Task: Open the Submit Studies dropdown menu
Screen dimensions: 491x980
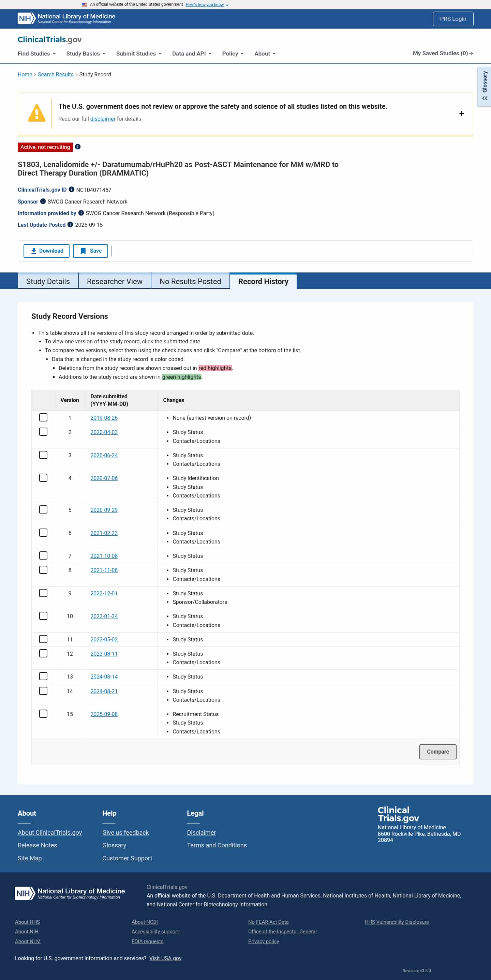Action: [139, 54]
